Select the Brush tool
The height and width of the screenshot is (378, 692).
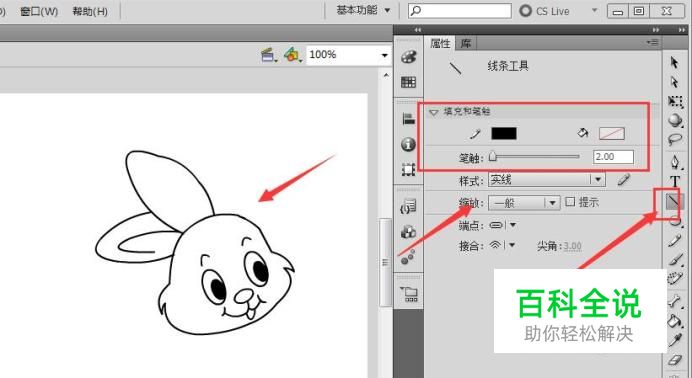tap(675, 259)
